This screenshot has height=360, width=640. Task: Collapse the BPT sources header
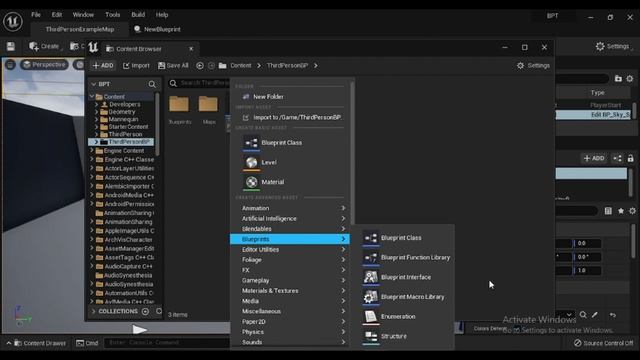pyautogui.click(x=93, y=84)
